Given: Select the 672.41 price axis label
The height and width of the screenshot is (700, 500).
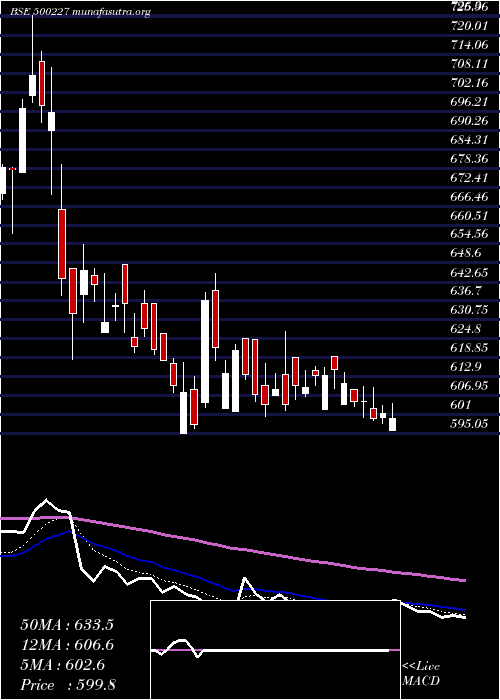Looking at the screenshot, I should [468, 178].
